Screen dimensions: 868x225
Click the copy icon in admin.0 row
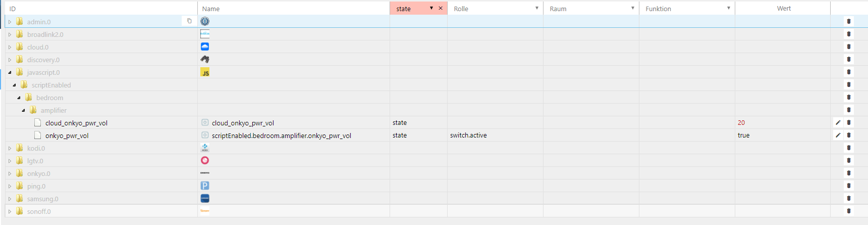pos(189,21)
